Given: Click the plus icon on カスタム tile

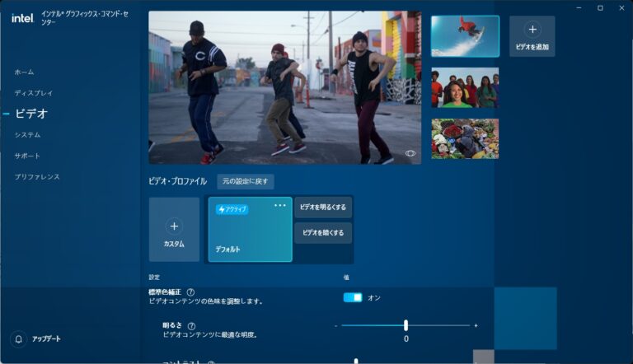Looking at the screenshot, I should (174, 225).
